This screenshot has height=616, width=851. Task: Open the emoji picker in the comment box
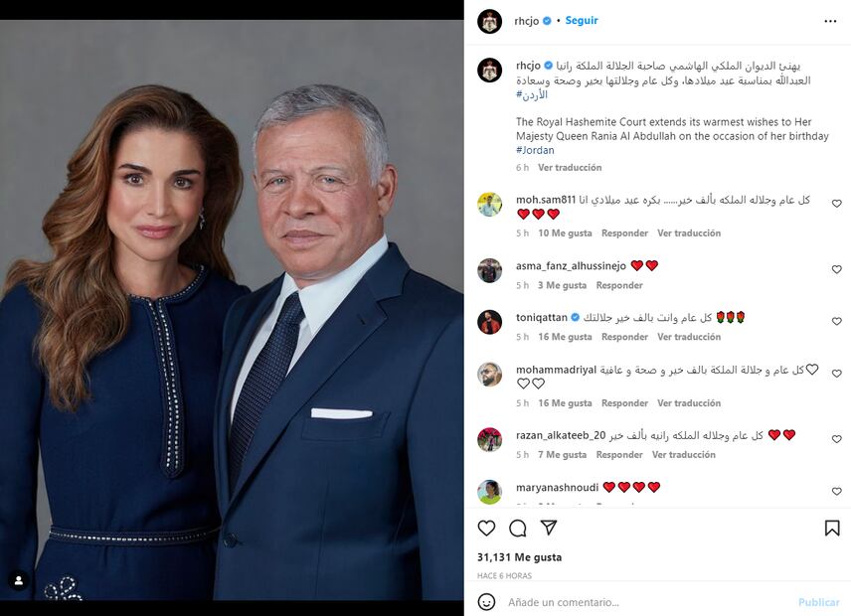click(x=486, y=602)
